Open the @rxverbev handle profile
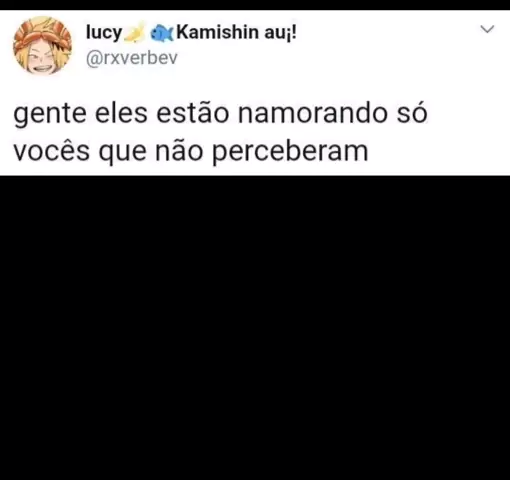 click(132, 58)
